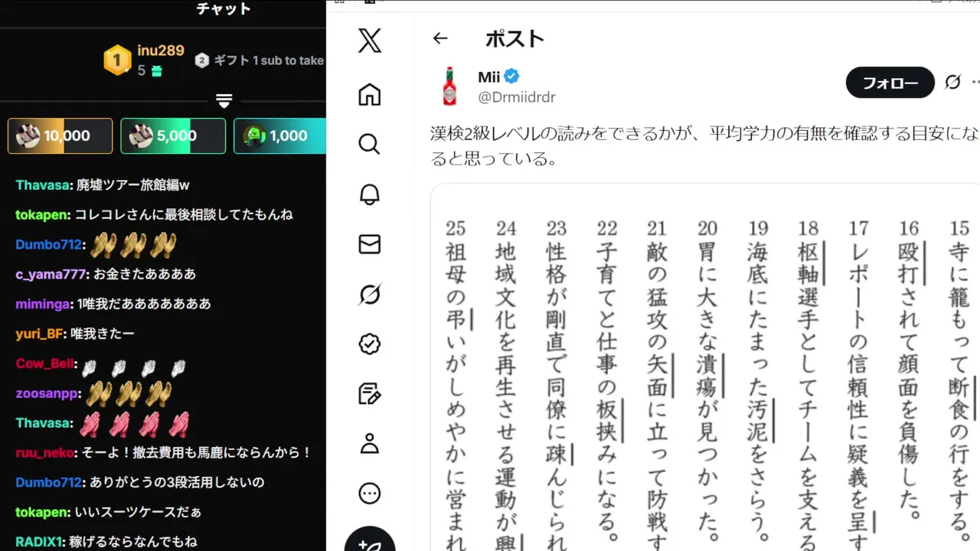Image resolution: width=980 pixels, height=551 pixels.
Task: Click tokapen in いいスーツケース message
Action: (x=43, y=513)
